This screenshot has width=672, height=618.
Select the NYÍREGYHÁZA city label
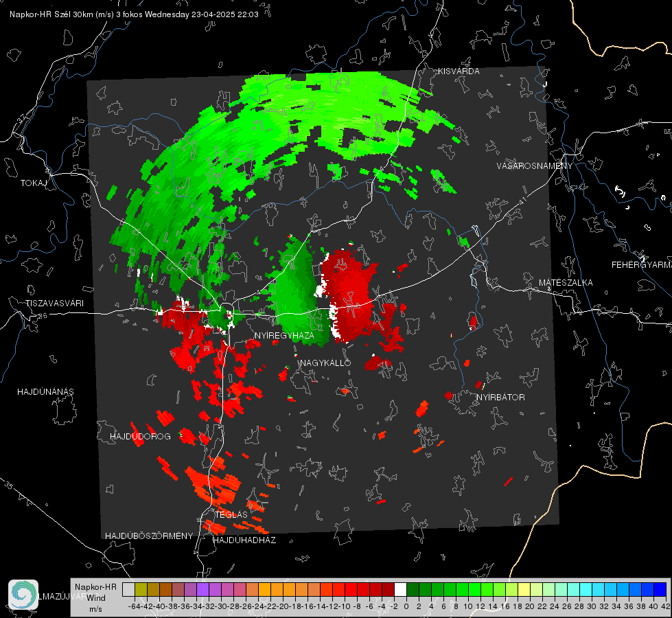(x=284, y=335)
